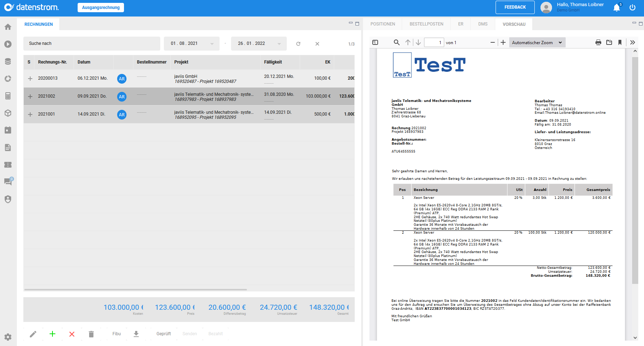Create a new invoice with the green plus icon
Screen dimensions: 644x346
pos(52,334)
